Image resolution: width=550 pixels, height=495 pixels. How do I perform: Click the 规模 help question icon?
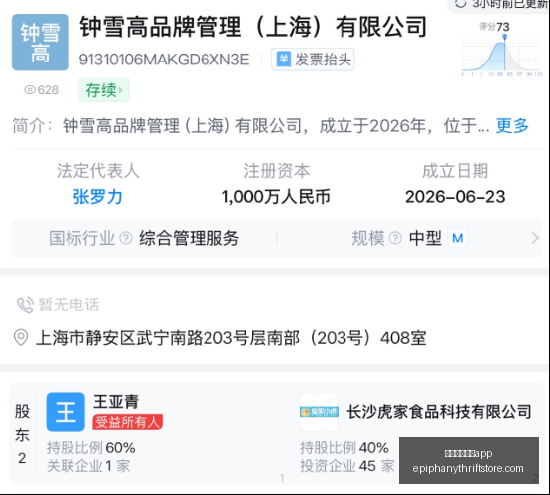[395, 238]
